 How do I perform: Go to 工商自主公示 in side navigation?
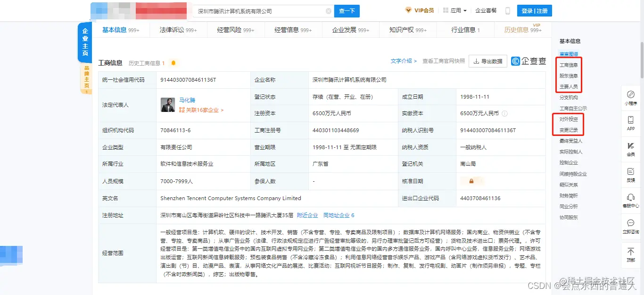point(573,109)
